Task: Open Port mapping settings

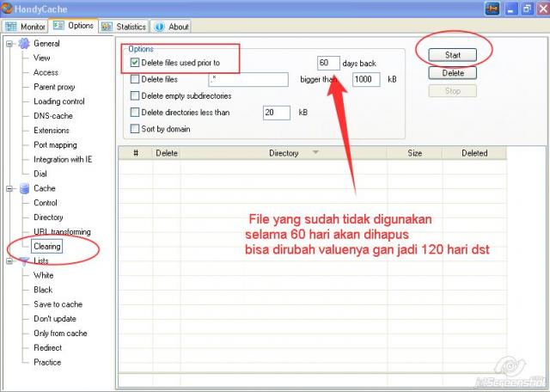Action: 55,145
